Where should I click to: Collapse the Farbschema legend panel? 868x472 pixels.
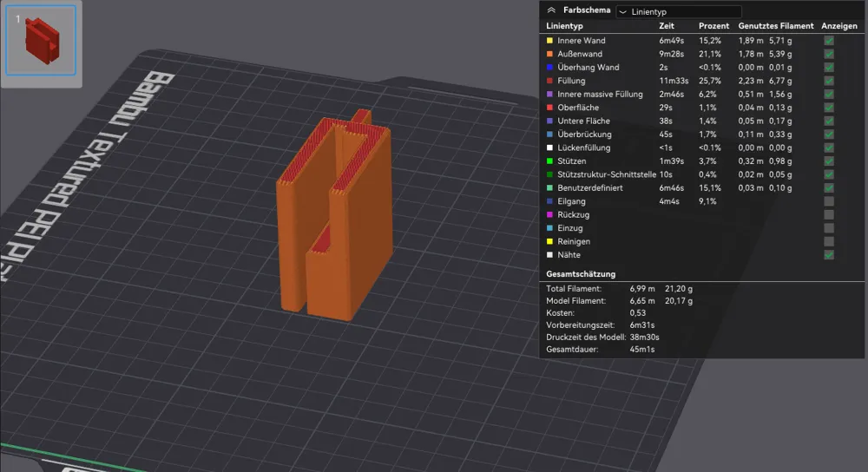pyautogui.click(x=551, y=11)
